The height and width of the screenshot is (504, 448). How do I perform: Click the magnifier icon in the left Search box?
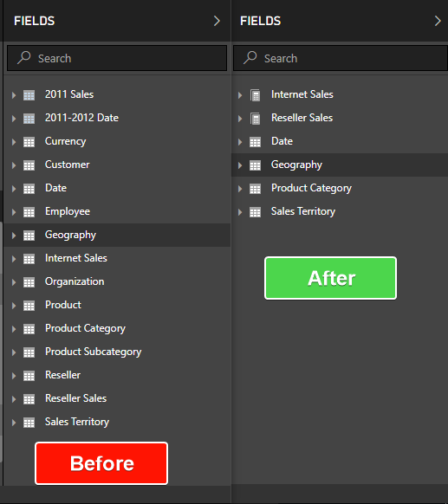(23, 58)
